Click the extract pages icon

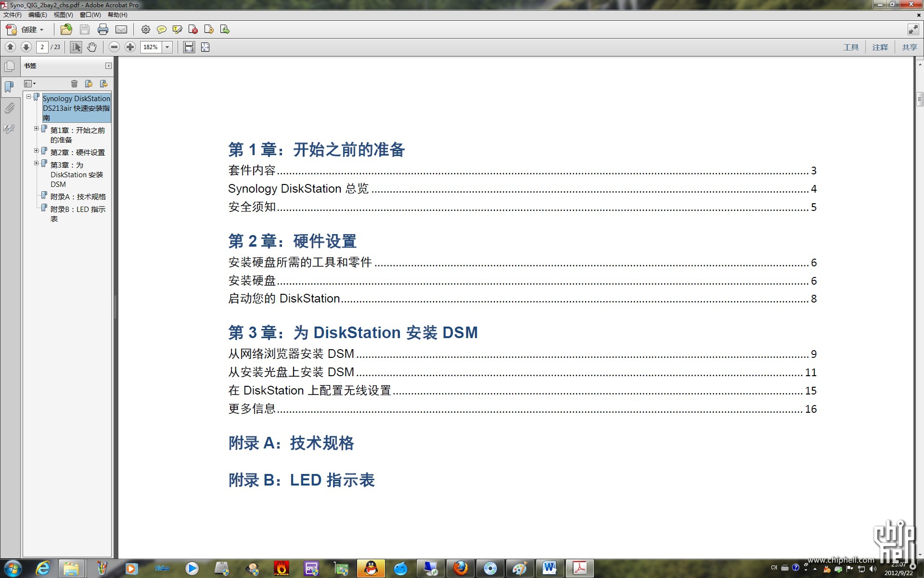coord(225,30)
